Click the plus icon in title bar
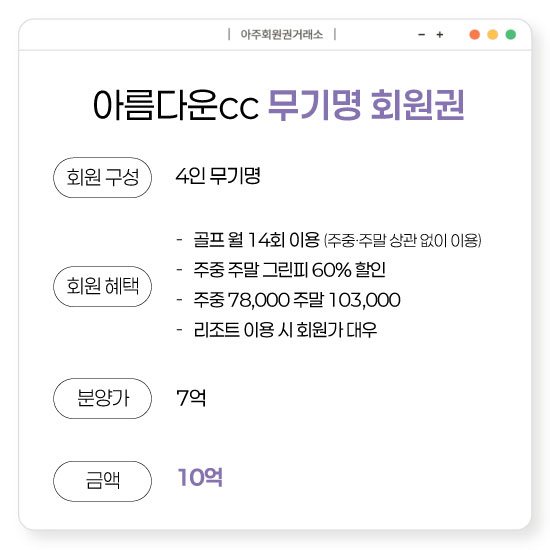Viewport: 550px width, 550px height. 440,35
